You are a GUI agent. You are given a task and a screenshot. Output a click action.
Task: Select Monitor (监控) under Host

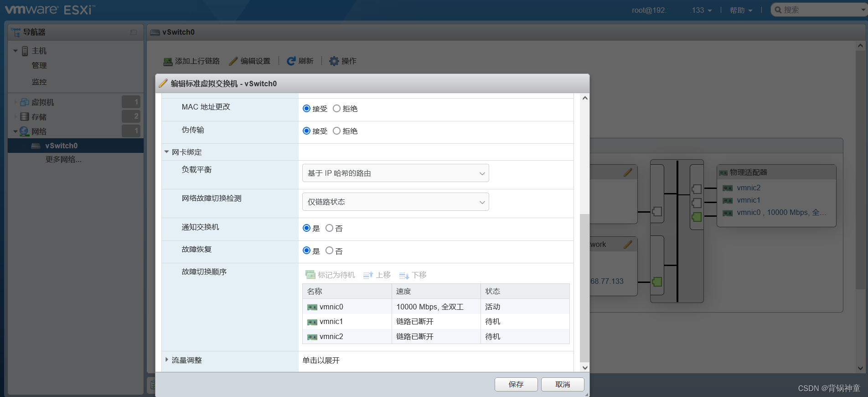39,82
